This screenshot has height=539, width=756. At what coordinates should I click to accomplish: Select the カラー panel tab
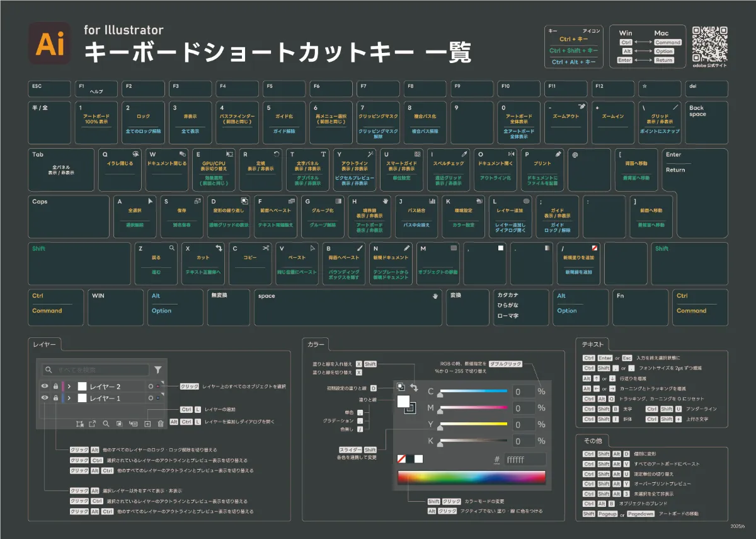click(x=316, y=344)
